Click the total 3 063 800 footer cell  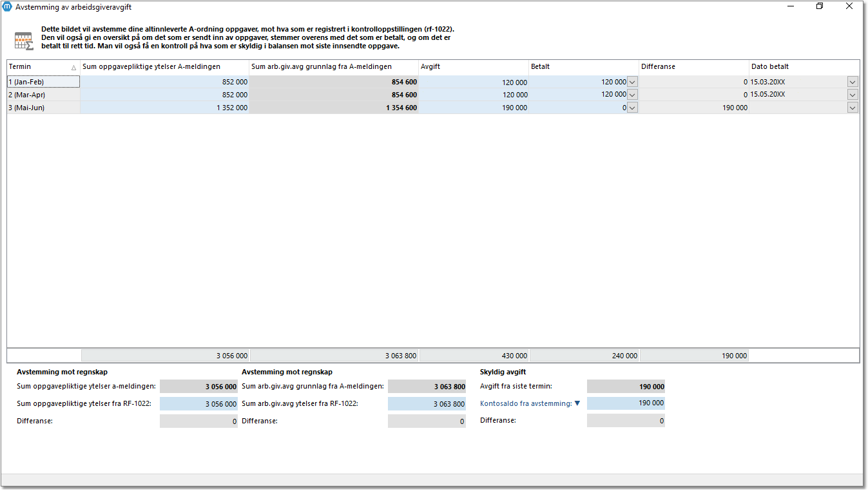tap(334, 356)
